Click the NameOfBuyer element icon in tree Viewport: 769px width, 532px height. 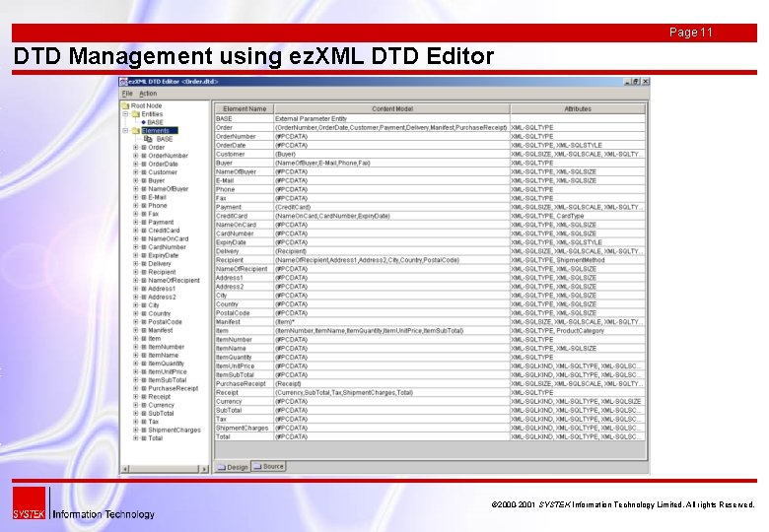click(x=144, y=189)
